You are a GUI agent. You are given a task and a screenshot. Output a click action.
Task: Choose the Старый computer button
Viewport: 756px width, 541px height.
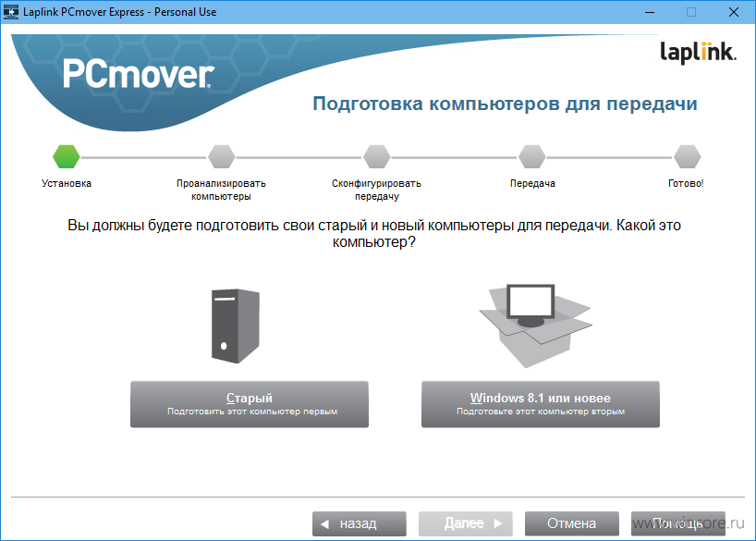(250, 404)
